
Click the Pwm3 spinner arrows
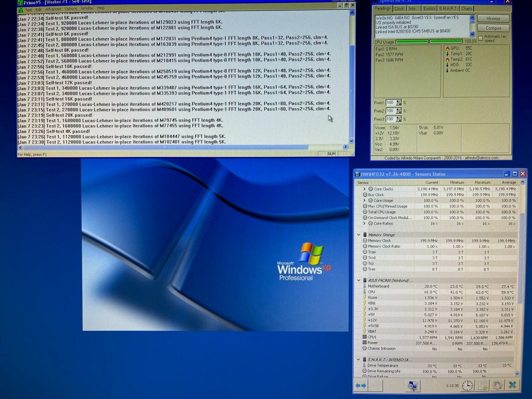399,119
